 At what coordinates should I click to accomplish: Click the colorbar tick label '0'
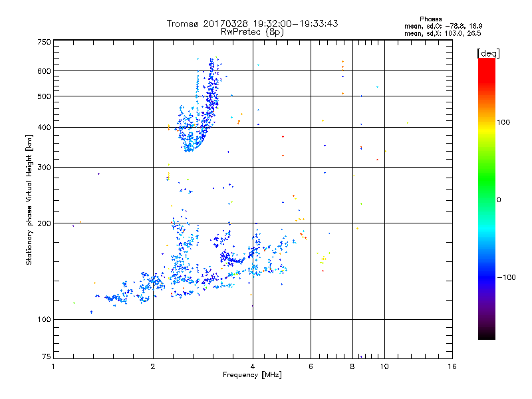499,200
